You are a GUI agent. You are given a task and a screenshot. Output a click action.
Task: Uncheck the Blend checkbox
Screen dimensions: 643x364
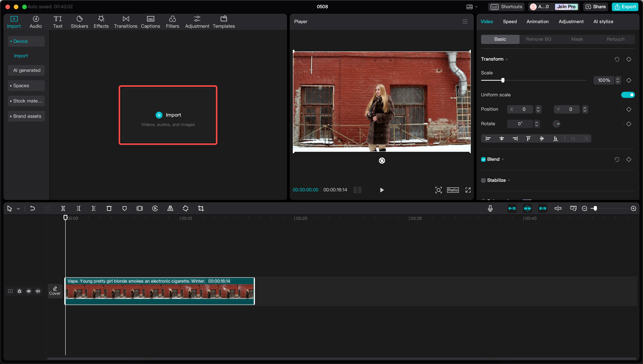[x=483, y=159]
